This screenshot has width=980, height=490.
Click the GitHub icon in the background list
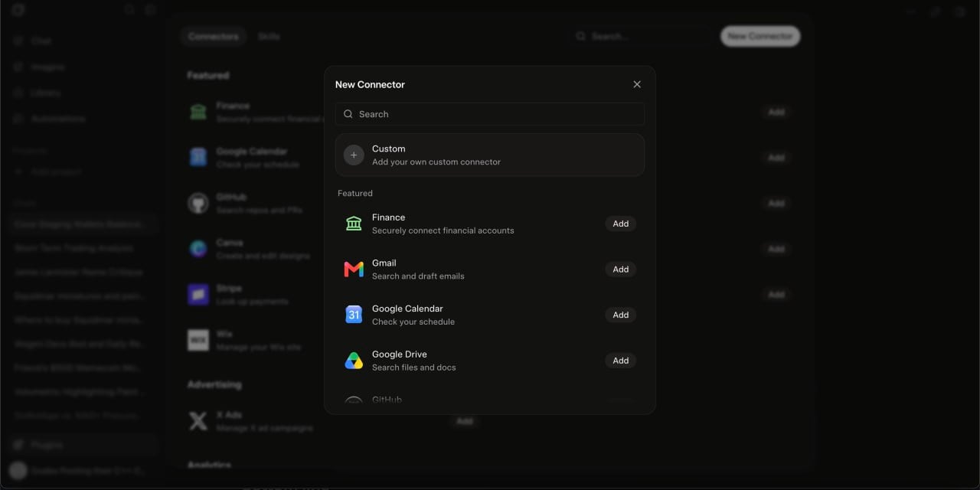[198, 203]
